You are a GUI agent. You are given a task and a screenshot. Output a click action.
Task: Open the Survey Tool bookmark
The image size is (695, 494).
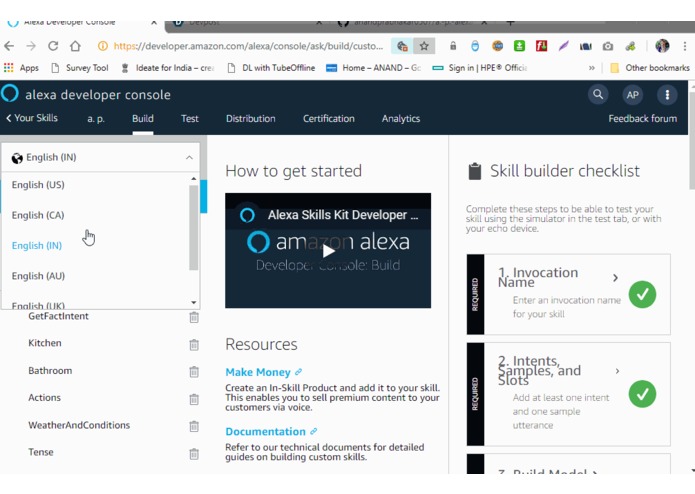click(x=80, y=68)
